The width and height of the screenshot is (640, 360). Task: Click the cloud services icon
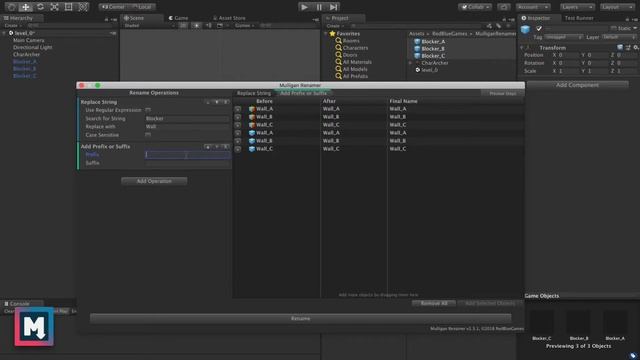(x=504, y=7)
